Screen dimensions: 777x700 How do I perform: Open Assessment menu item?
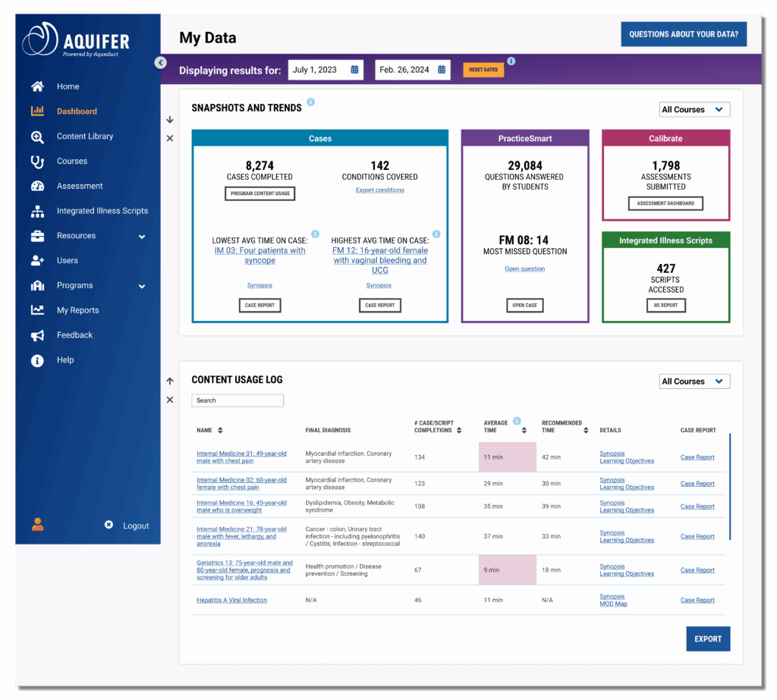(80, 186)
